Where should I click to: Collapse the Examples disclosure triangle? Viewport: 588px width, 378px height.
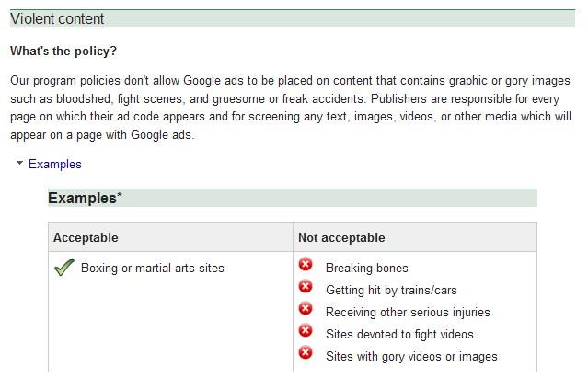(x=20, y=163)
